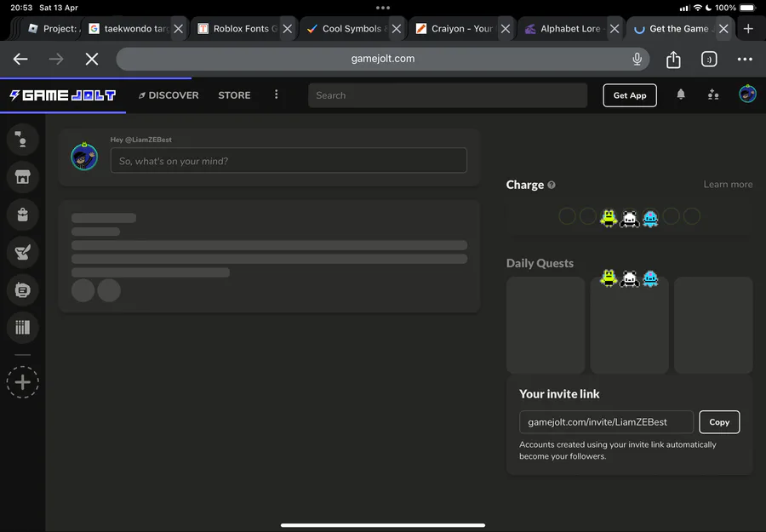Switch to the Project tab
766x532 pixels.
(54, 29)
